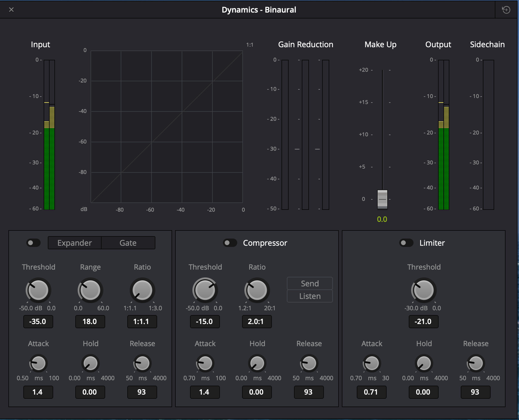Enable the Expander/Gate section toggle
The width and height of the screenshot is (519, 420).
click(x=33, y=243)
